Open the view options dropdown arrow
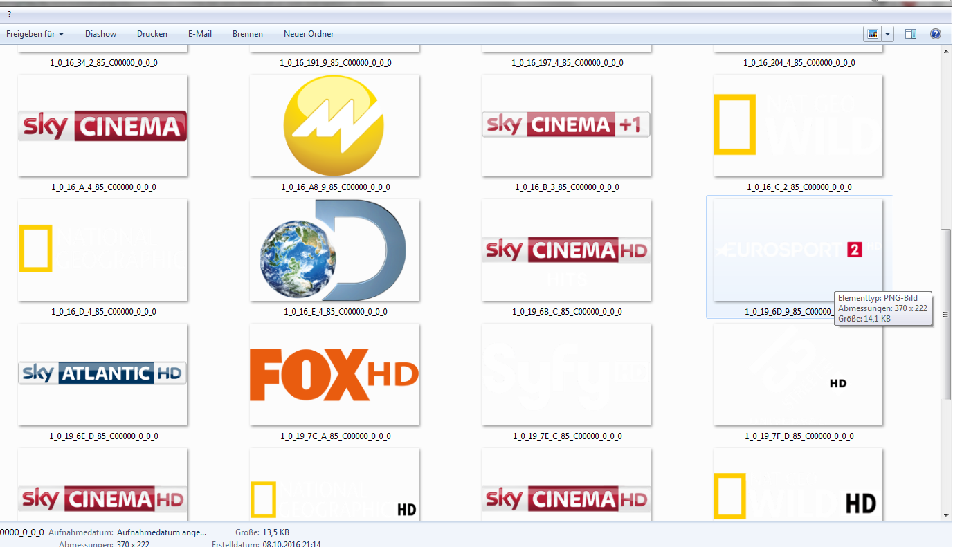The width and height of the screenshot is (980, 547). tap(887, 34)
